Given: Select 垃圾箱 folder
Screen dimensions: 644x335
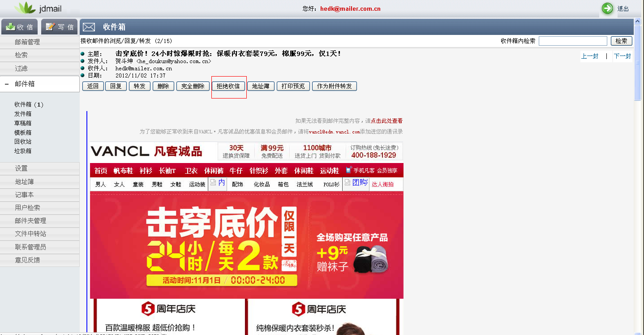Looking at the screenshot, I should [23, 151].
